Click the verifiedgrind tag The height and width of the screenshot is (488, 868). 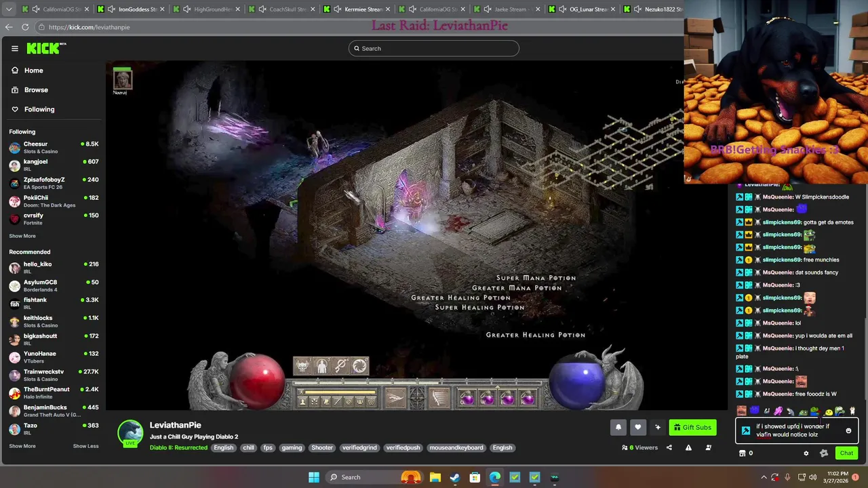pos(359,447)
